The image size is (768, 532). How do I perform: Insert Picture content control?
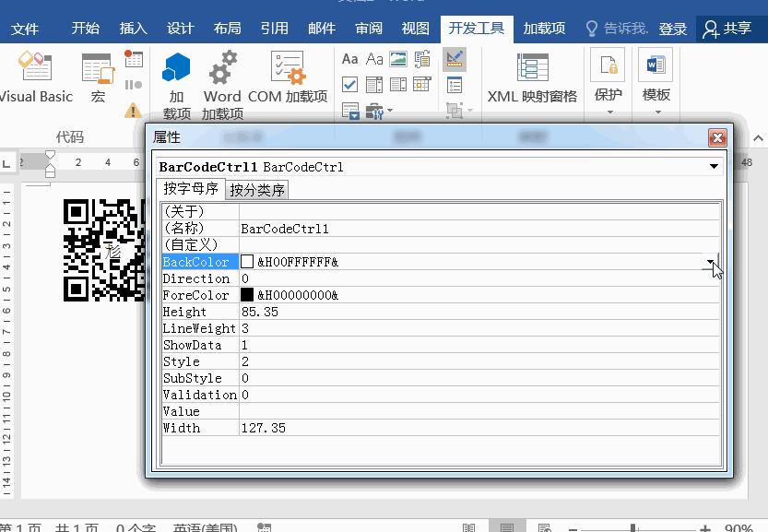tap(398, 59)
